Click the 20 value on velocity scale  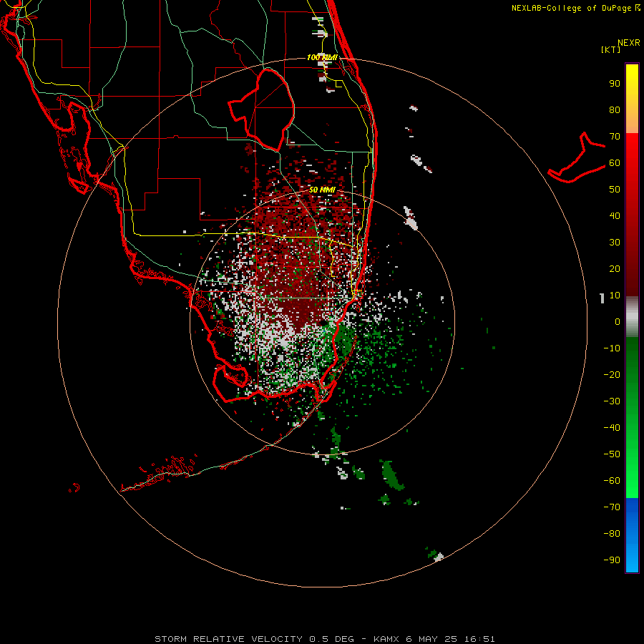(615, 268)
